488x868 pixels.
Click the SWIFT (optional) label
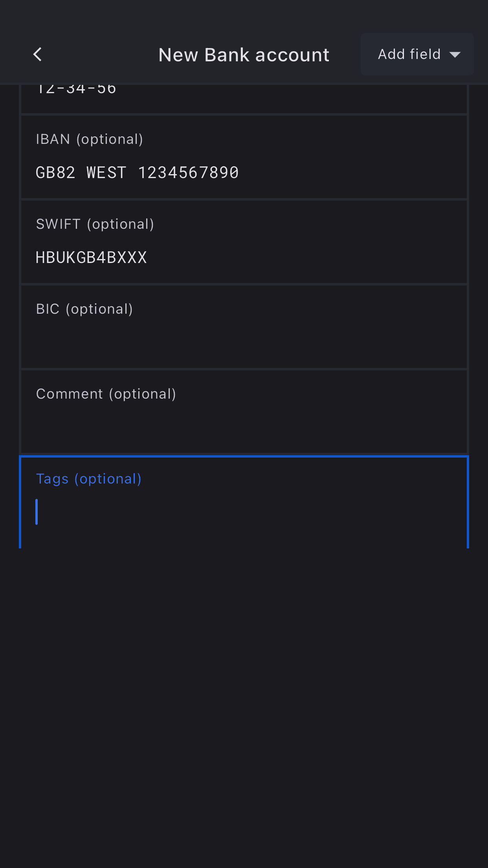[x=95, y=224]
